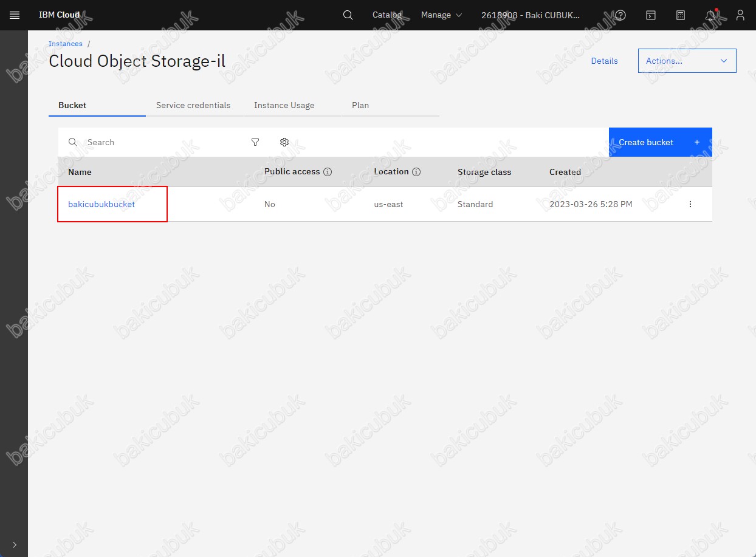This screenshot has width=756, height=557.
Task: Open the hamburger navigation menu
Action: [15, 15]
